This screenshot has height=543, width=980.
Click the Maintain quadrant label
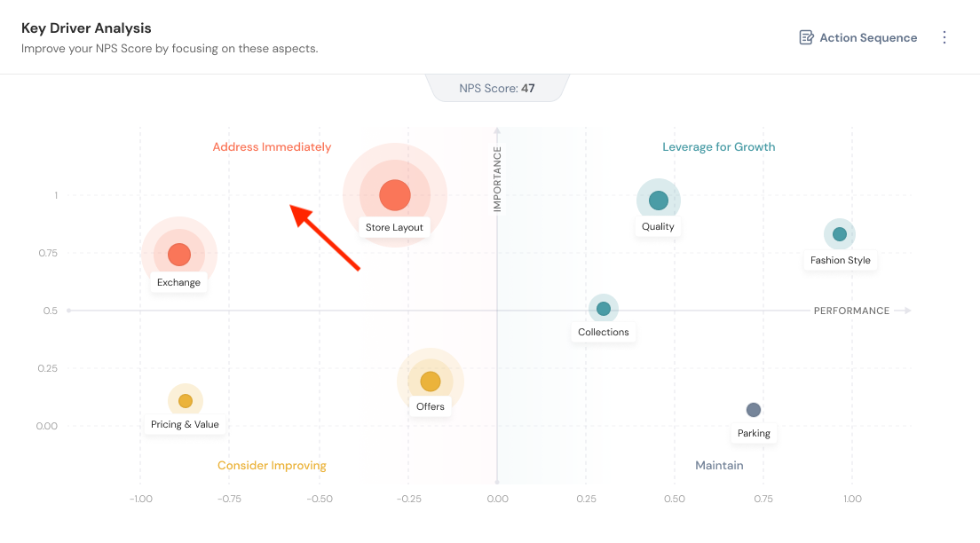719,466
